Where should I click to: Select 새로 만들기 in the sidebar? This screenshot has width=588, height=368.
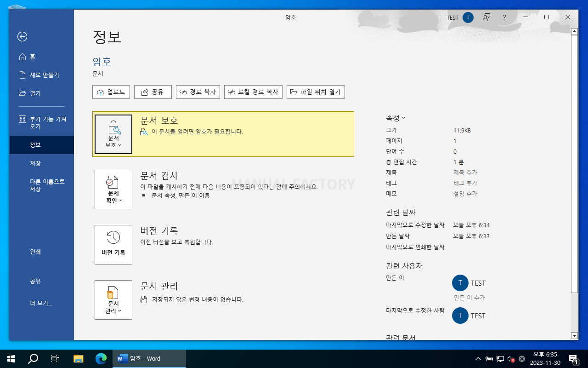pyautogui.click(x=41, y=75)
